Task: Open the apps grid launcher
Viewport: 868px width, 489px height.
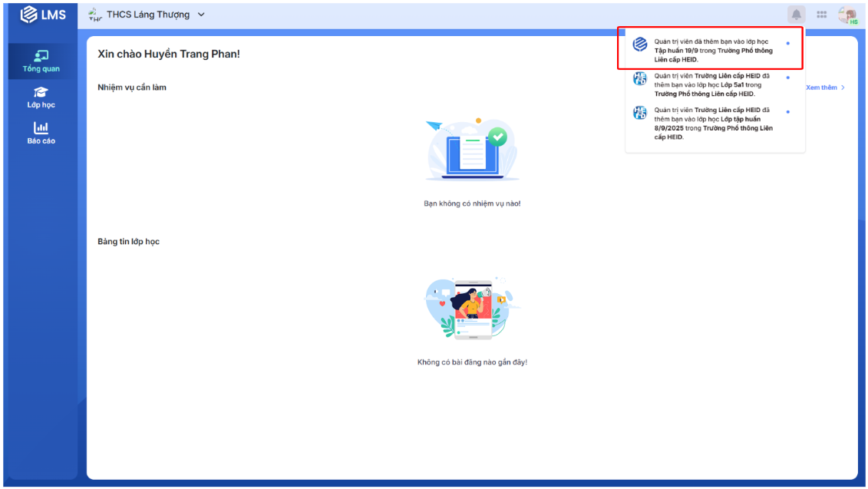Action: pyautogui.click(x=821, y=15)
